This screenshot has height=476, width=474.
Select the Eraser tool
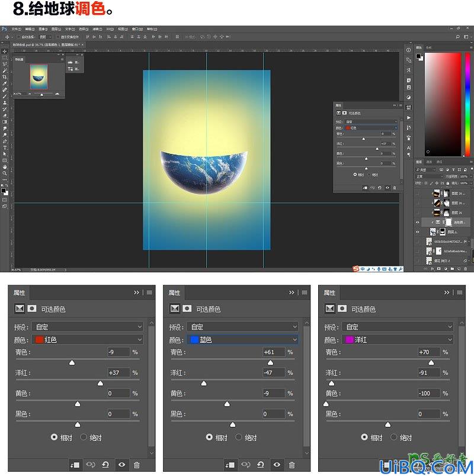pos(5,115)
